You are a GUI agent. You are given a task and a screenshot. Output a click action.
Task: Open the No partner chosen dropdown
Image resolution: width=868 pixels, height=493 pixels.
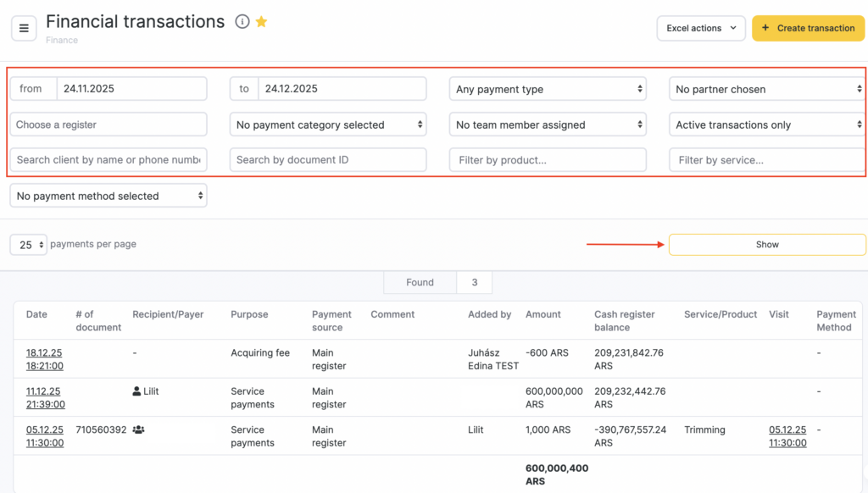coord(766,89)
